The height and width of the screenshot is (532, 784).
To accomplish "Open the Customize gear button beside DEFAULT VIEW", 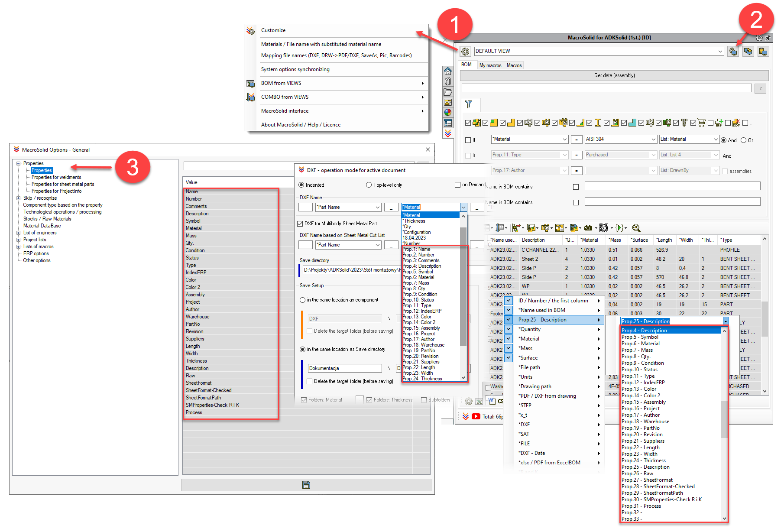I will coord(465,52).
